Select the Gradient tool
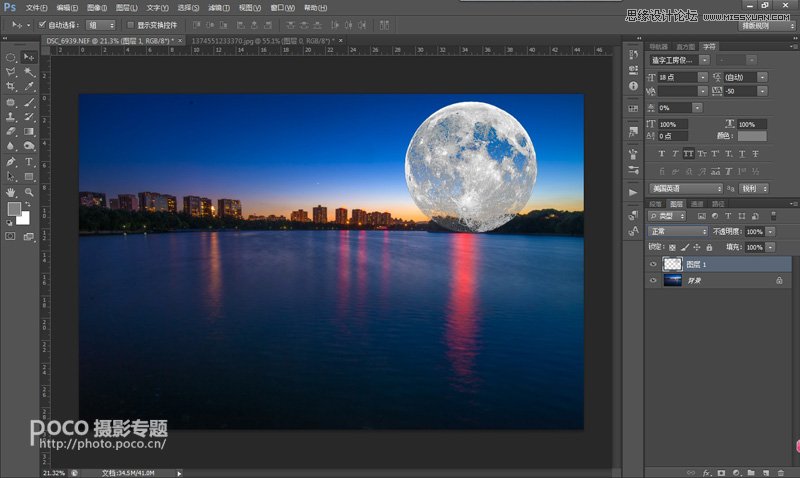 29,132
